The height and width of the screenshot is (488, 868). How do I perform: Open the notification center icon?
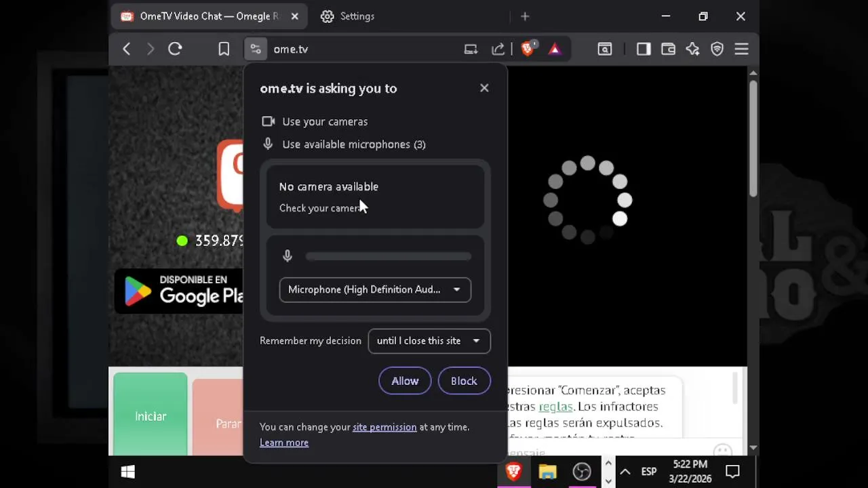732,472
